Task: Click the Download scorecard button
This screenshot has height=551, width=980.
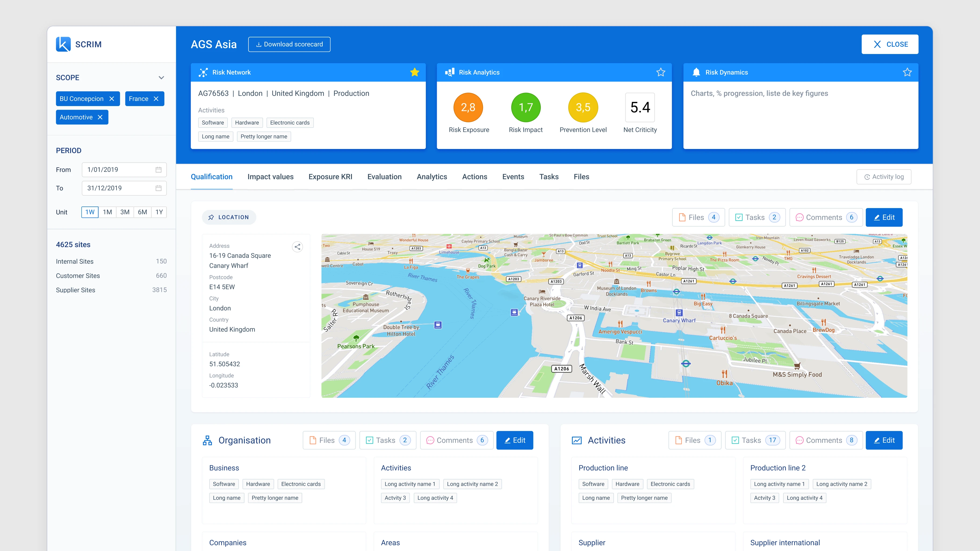Action: point(289,44)
